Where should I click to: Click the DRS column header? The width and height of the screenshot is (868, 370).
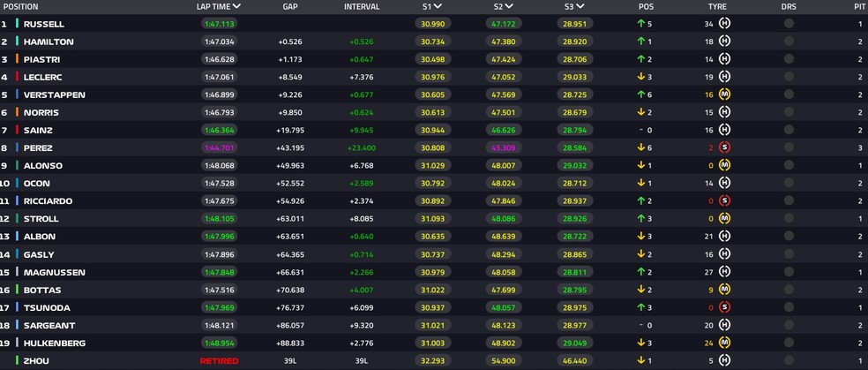point(789,7)
